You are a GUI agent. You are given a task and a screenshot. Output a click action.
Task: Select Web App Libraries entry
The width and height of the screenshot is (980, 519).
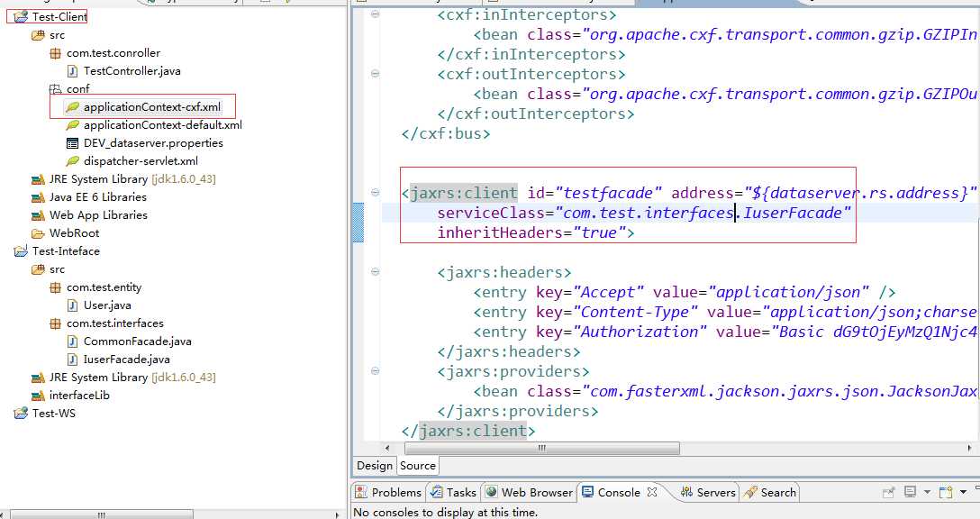coord(98,215)
